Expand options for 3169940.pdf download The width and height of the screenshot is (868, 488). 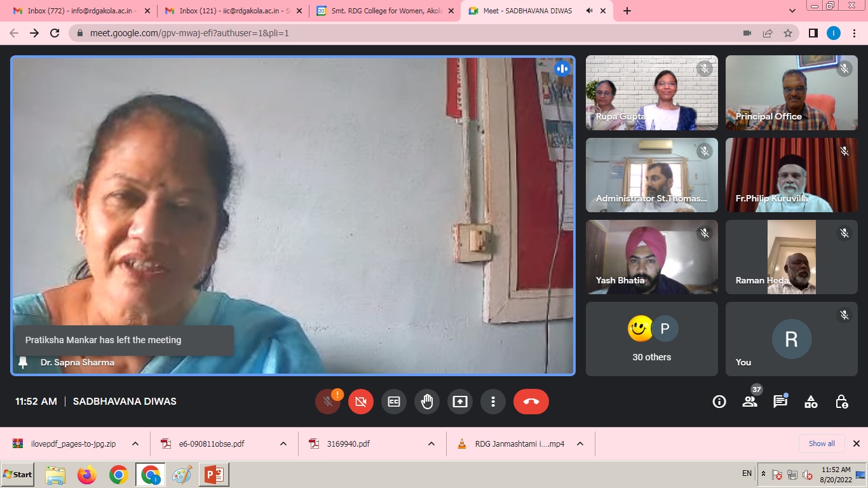(431, 444)
